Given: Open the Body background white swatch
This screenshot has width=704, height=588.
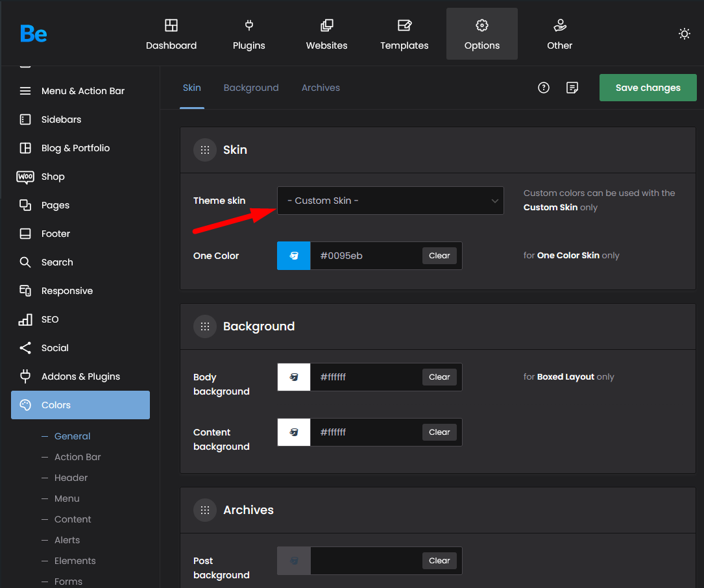Looking at the screenshot, I should pos(294,377).
